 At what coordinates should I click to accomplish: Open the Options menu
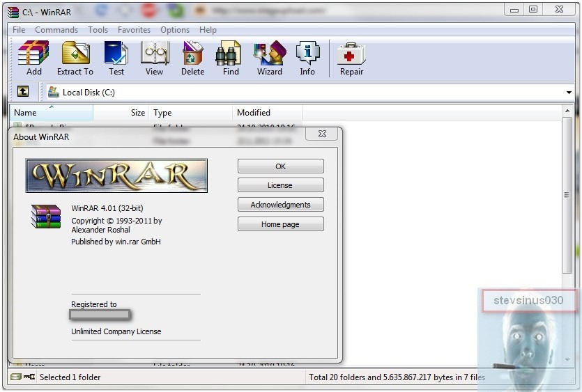click(175, 30)
